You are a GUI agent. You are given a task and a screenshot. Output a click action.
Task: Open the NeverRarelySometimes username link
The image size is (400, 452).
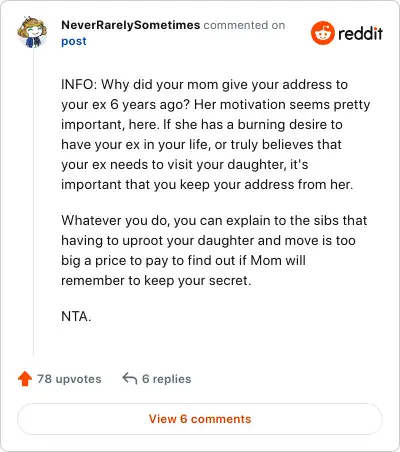[x=131, y=25]
